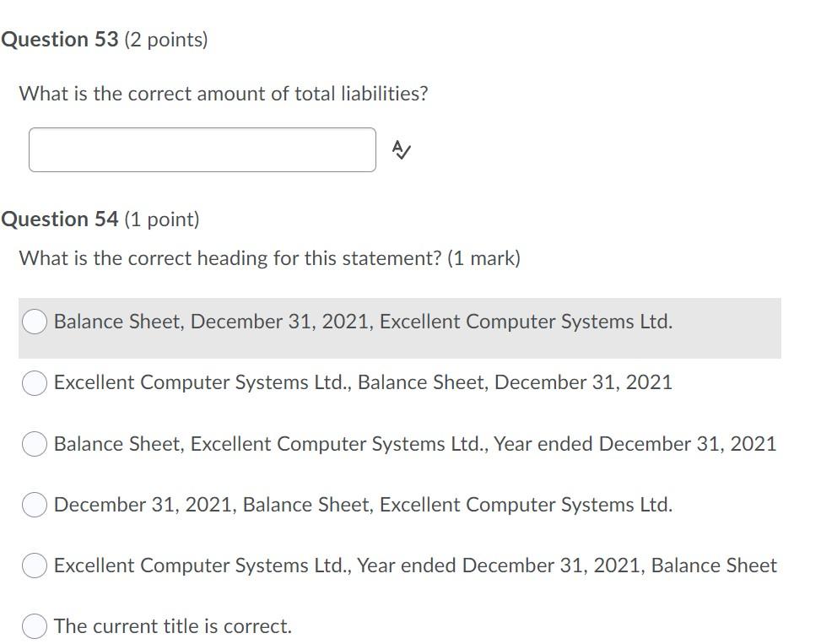Select the third heading choice mentioning 'Year ended'

tap(34, 444)
